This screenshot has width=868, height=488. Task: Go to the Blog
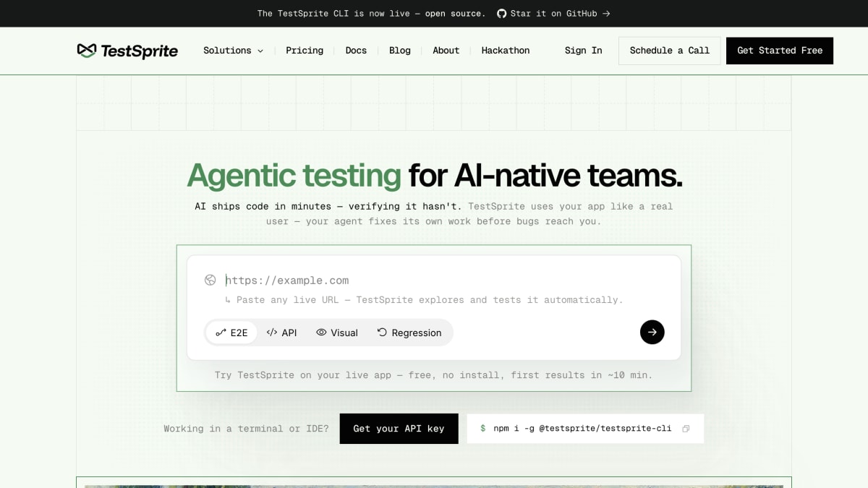400,51
